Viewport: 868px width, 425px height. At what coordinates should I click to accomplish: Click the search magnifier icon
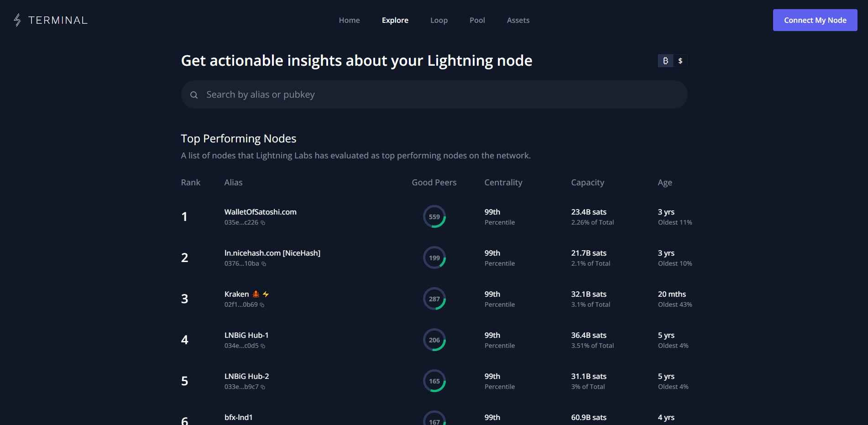click(x=194, y=95)
